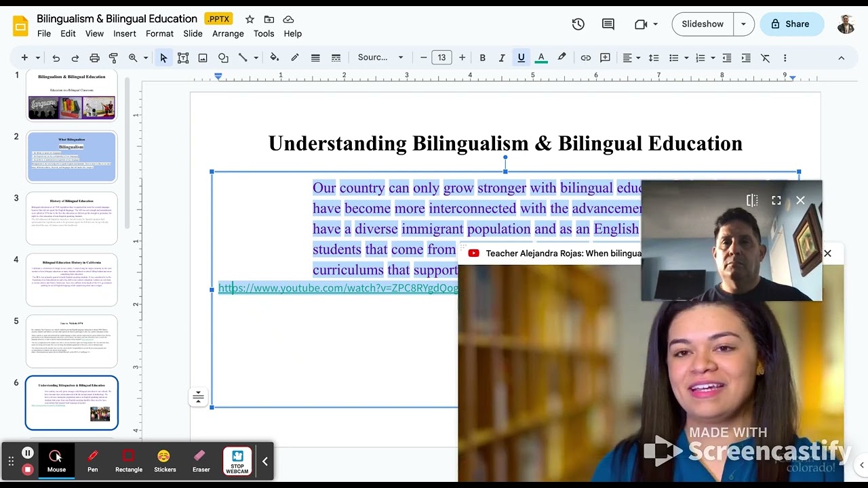This screenshot has height=488, width=868.
Task: Choose the Select arrow cursor tool
Action: tap(163, 58)
